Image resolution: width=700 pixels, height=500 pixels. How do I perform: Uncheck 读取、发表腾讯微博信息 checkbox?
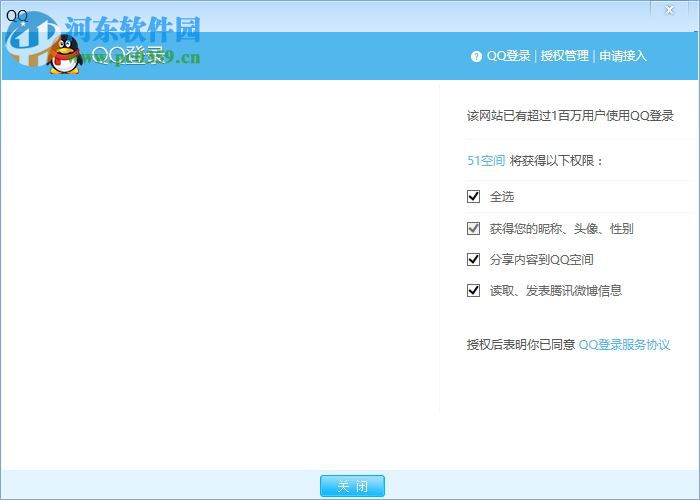pyautogui.click(x=473, y=291)
